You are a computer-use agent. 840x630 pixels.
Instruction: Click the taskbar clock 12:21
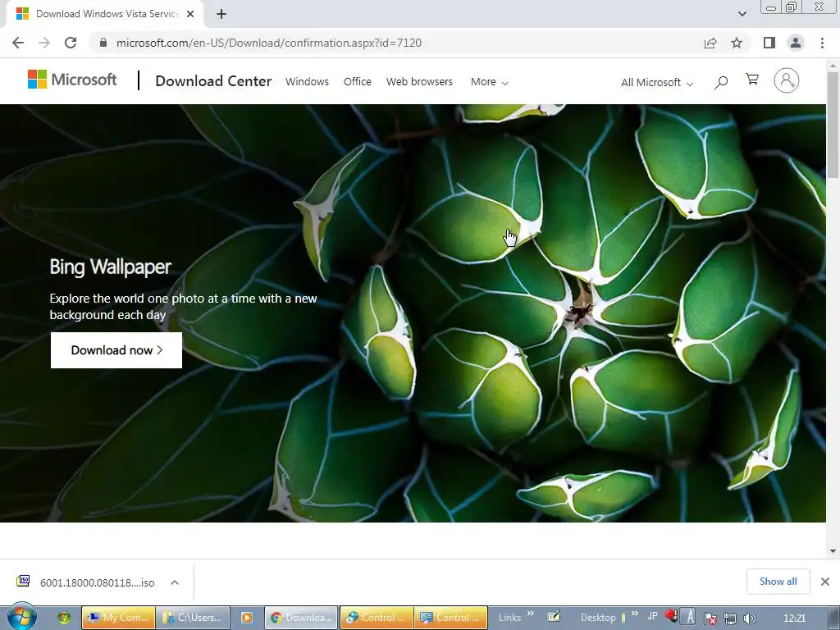click(794, 619)
